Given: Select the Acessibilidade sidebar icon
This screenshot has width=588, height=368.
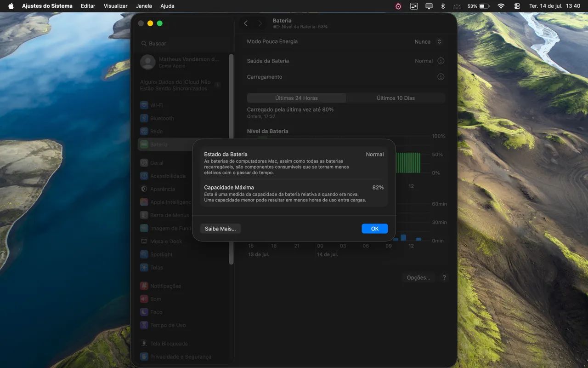Looking at the screenshot, I should pos(144,176).
